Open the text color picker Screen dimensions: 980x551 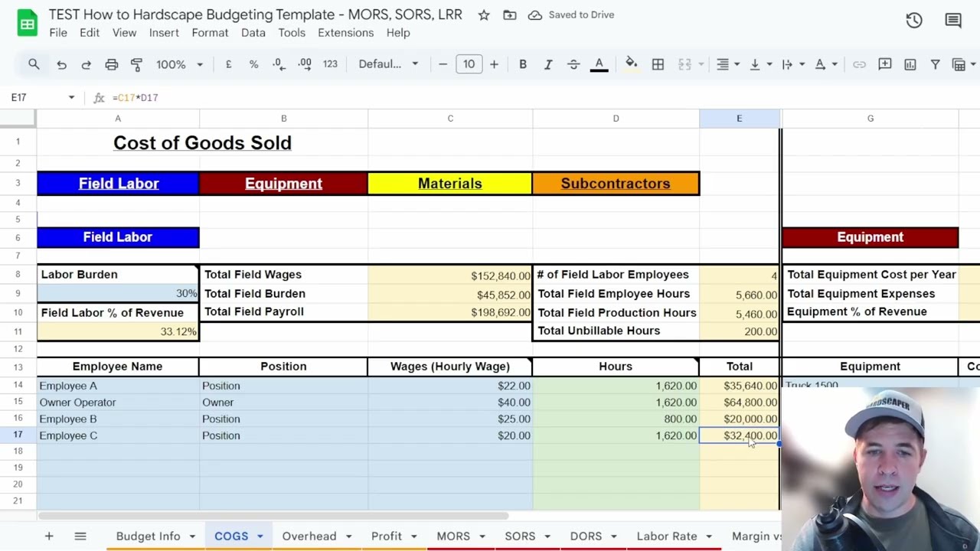pyautogui.click(x=599, y=64)
